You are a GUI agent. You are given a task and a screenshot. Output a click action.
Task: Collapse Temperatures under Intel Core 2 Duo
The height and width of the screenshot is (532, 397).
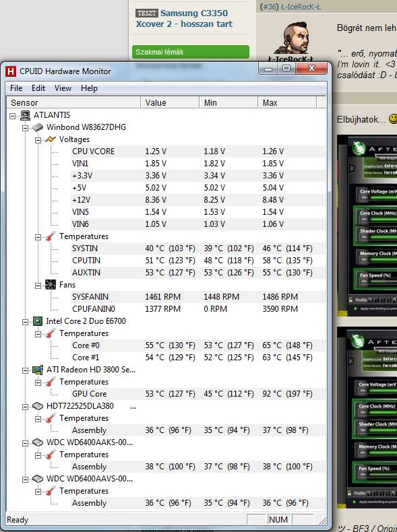(x=38, y=334)
